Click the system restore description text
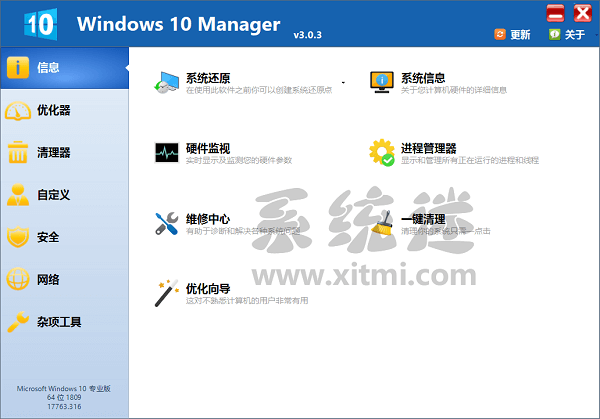This screenshot has height=419, width=600. click(259, 90)
